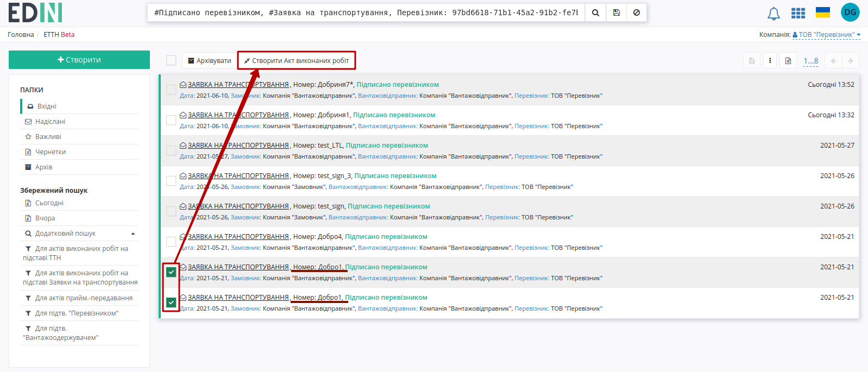Click the document icon button beside the pager
Screen dimensions: 868x372
[788, 61]
